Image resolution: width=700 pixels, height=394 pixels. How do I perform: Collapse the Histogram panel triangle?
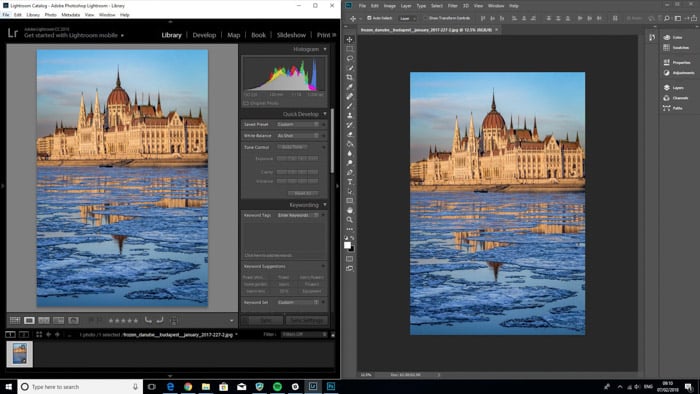tap(325, 49)
